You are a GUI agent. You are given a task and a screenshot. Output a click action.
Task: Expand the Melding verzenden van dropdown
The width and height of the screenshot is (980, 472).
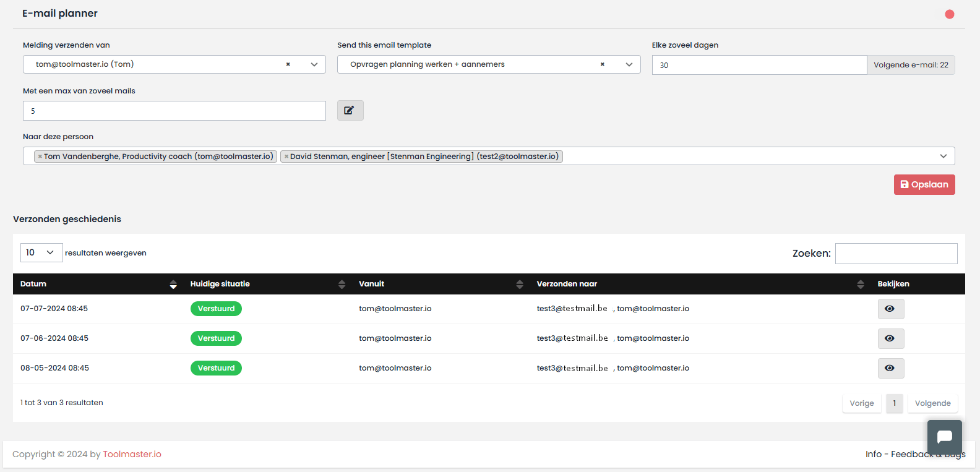pos(314,64)
